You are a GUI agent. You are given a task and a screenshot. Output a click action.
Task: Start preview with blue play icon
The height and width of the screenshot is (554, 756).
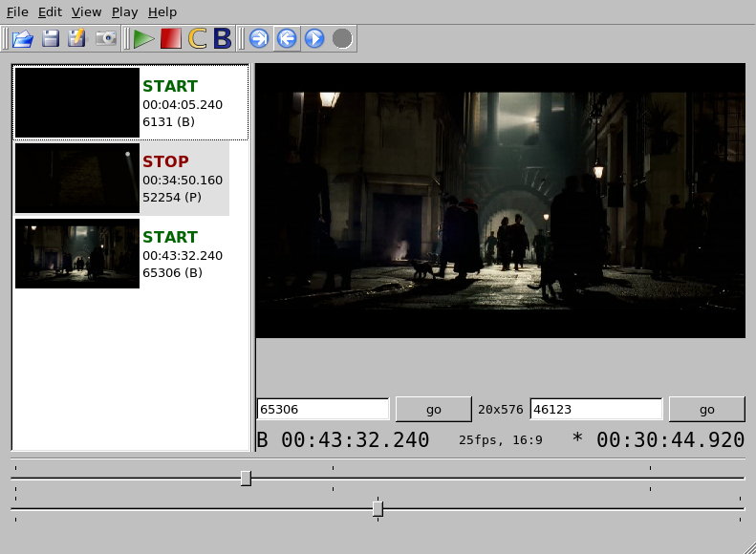tap(314, 38)
